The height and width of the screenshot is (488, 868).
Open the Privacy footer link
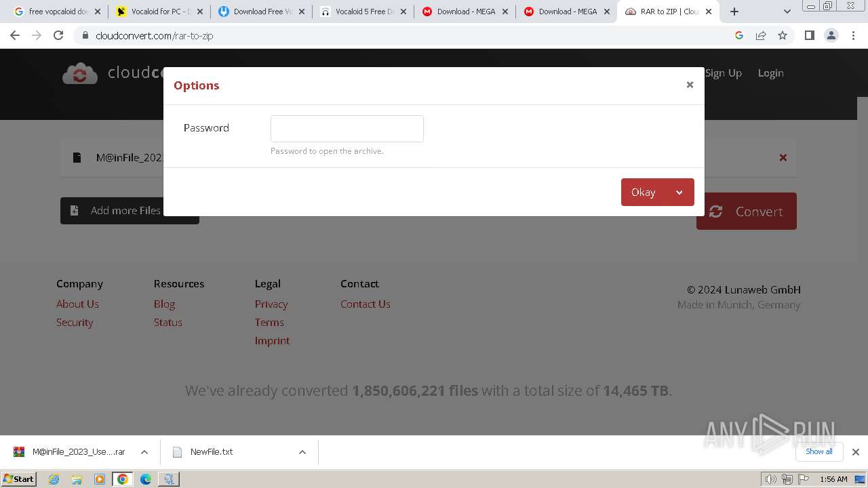[271, 304]
